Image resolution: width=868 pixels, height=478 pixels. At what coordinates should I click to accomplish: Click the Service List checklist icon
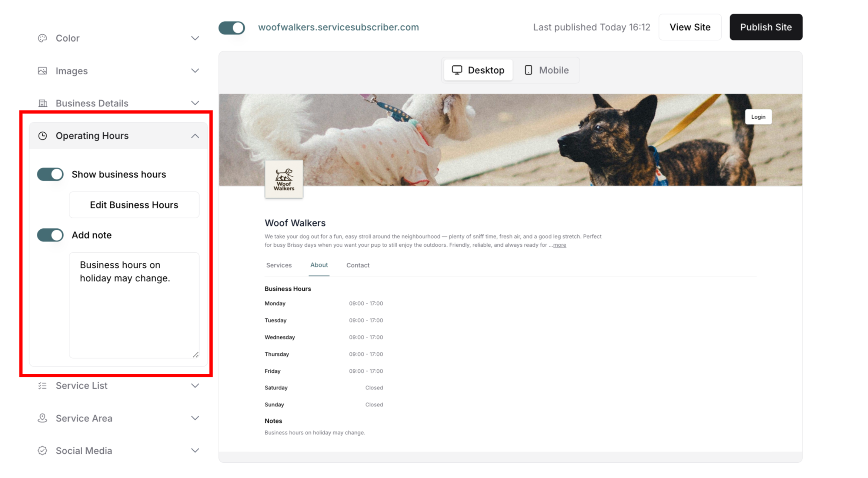coord(42,386)
